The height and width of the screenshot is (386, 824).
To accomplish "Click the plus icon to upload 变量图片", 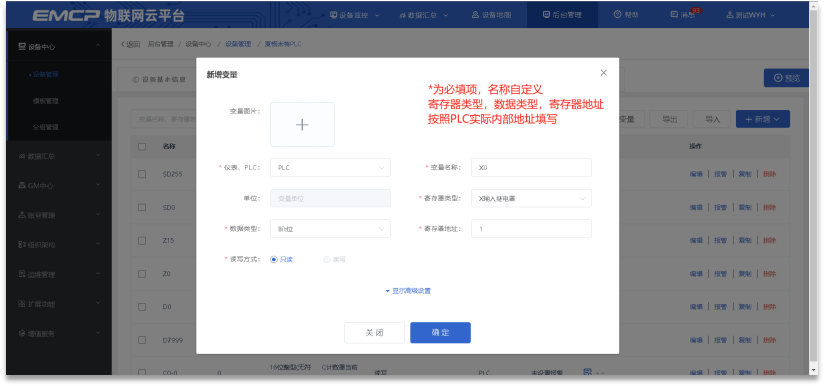I will click(x=302, y=124).
